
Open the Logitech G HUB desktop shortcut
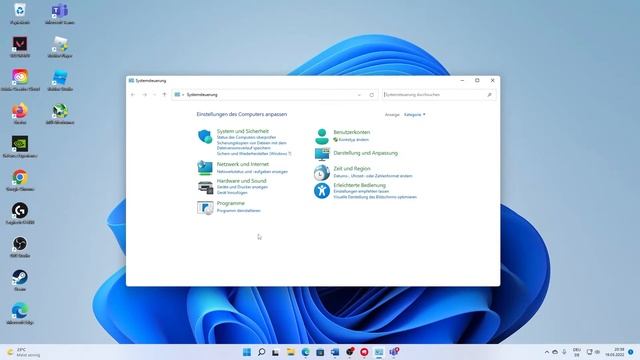pos(20,213)
